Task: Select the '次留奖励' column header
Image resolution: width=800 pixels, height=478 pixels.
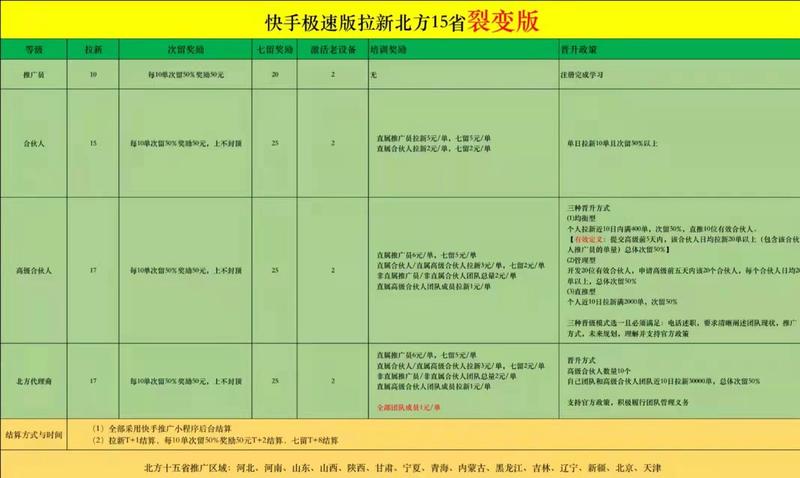Action: 186,49
